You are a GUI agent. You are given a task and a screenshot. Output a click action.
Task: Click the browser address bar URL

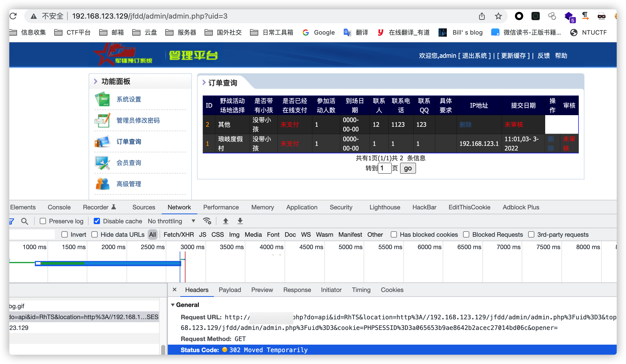[150, 16]
